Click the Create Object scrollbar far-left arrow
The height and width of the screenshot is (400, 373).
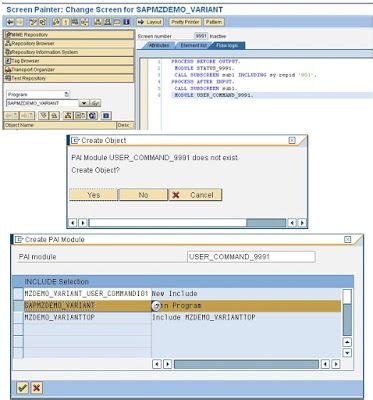(73, 223)
